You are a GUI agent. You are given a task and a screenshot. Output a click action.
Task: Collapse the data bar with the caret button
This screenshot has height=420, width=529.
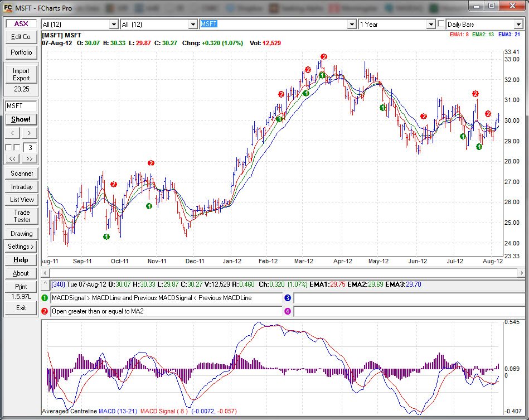pos(45,284)
